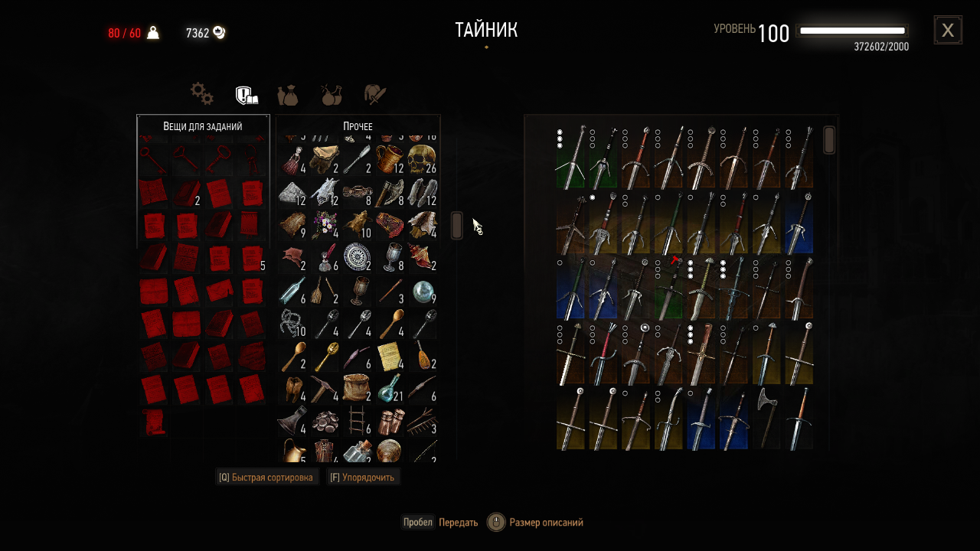
Task: Select the doll item with count 4
Action: pos(292,159)
